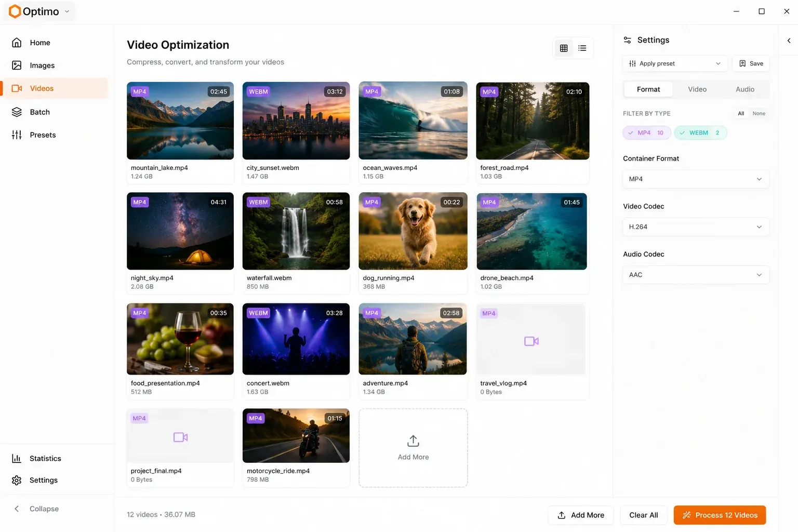Open the Statistics chart icon
This screenshot has height=532, width=798.
[x=17, y=458]
